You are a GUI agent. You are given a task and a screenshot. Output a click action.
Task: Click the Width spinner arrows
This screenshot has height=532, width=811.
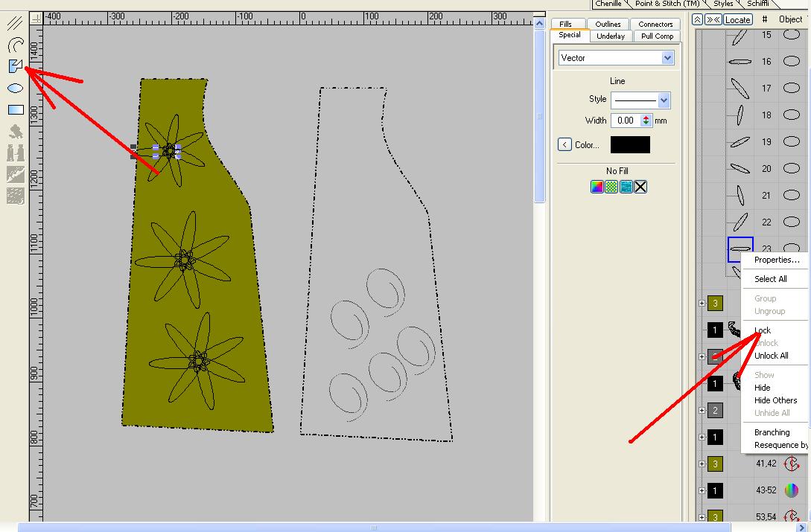pyautogui.click(x=646, y=121)
